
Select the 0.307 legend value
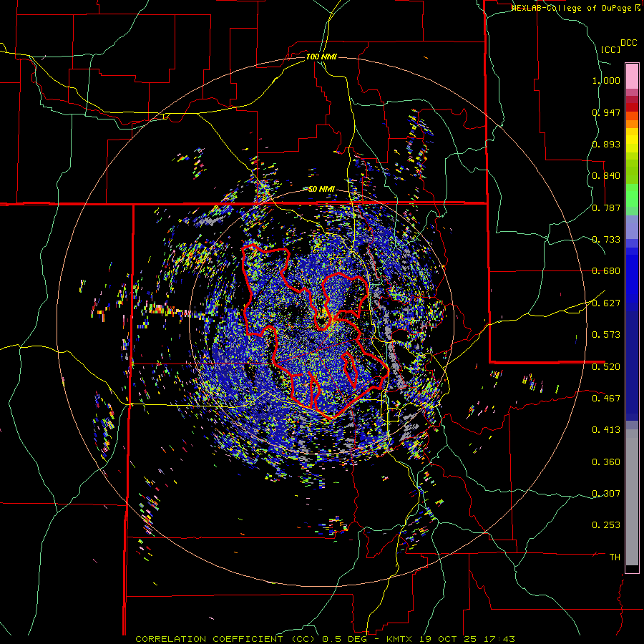pyautogui.click(x=606, y=494)
